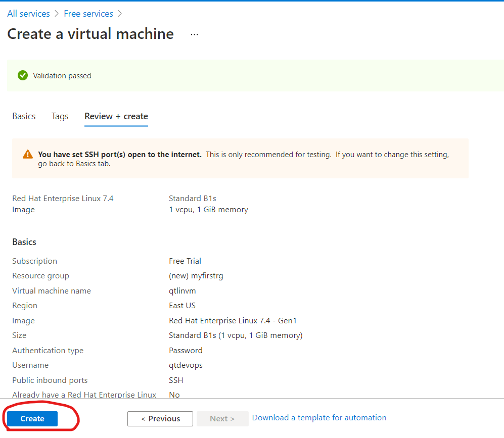Open the ellipsis menu beside page title
The image size is (504, 438).
tap(194, 34)
